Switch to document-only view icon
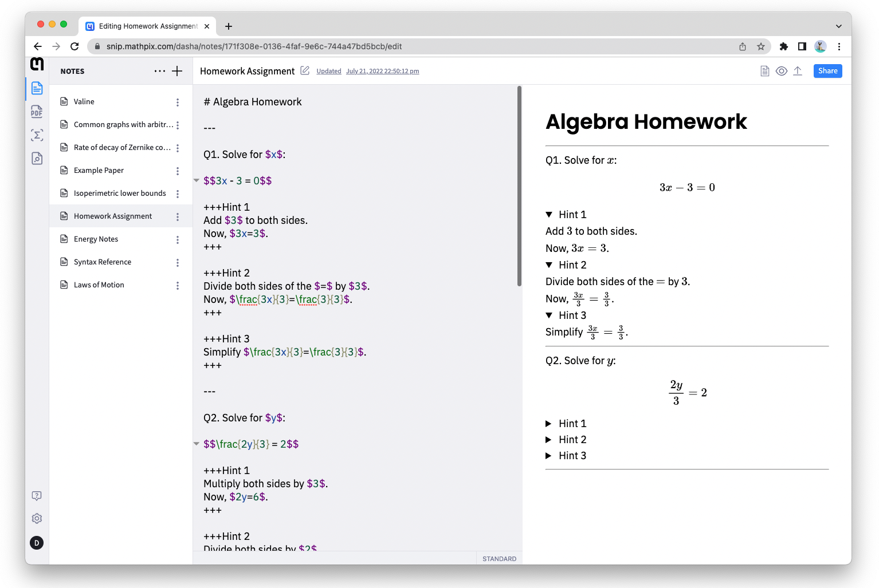The height and width of the screenshot is (588, 879). 764,71
